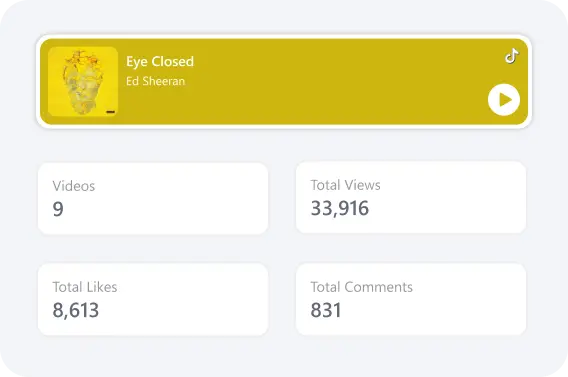Click the 831 comments number
Viewport: 568px width, 377px height.
[326, 310]
